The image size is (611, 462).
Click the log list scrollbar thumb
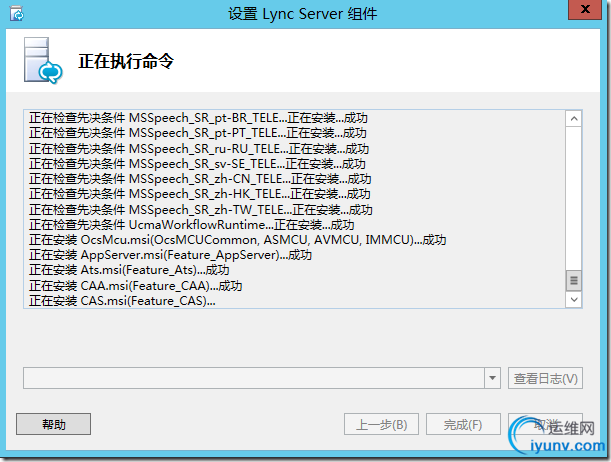pos(574,280)
